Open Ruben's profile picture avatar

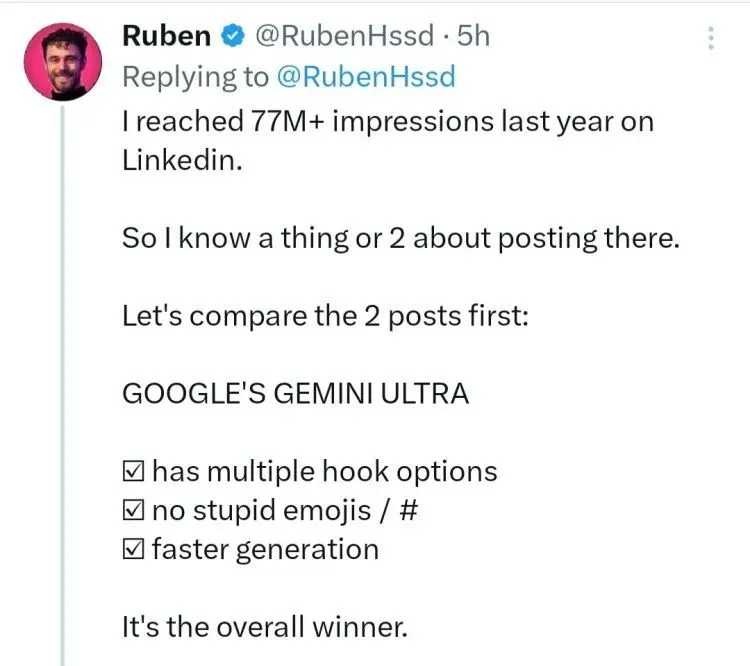tap(63, 62)
